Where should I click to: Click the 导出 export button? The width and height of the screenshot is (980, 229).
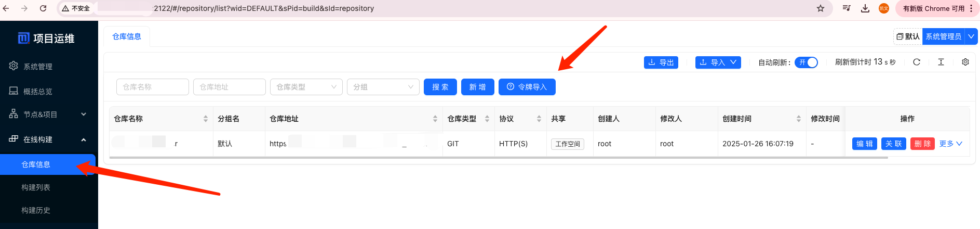pyautogui.click(x=661, y=62)
